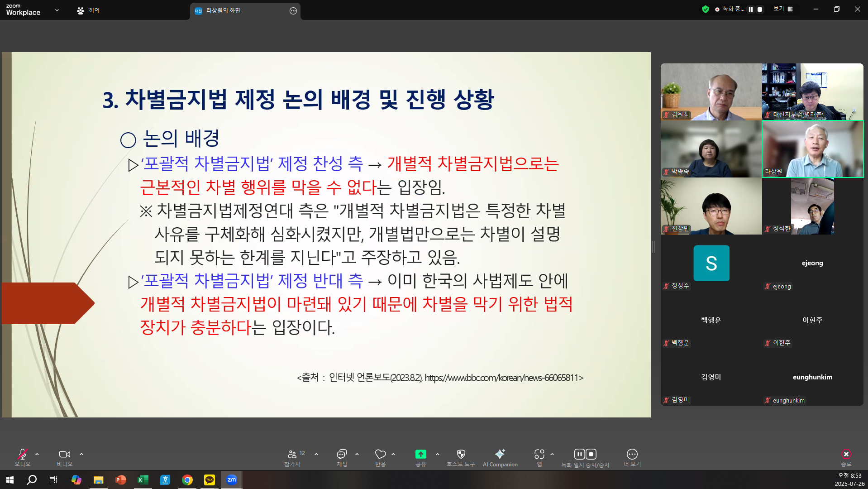Open the share screen options chevron
The image size is (868, 489).
pos(437,454)
